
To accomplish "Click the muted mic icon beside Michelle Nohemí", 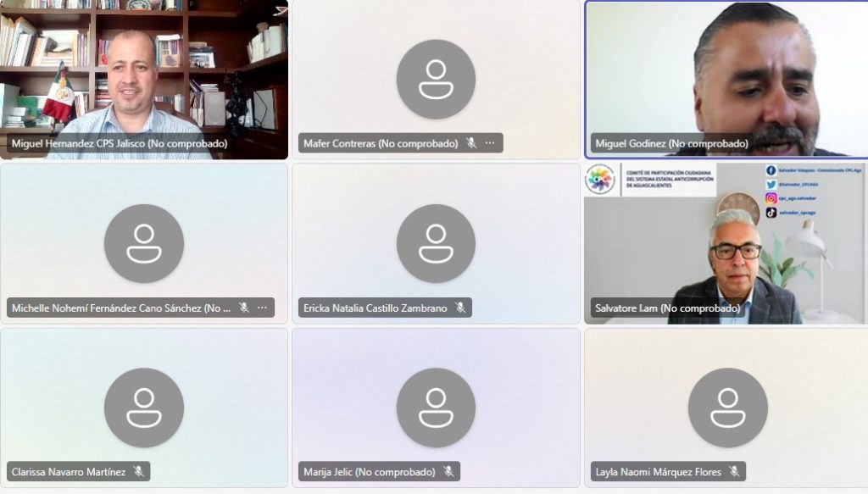I will pos(243,308).
